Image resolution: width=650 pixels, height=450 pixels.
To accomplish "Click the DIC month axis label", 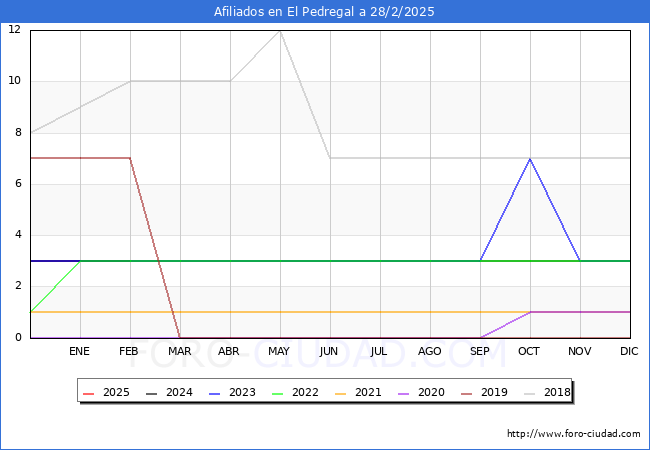I will (x=629, y=351).
